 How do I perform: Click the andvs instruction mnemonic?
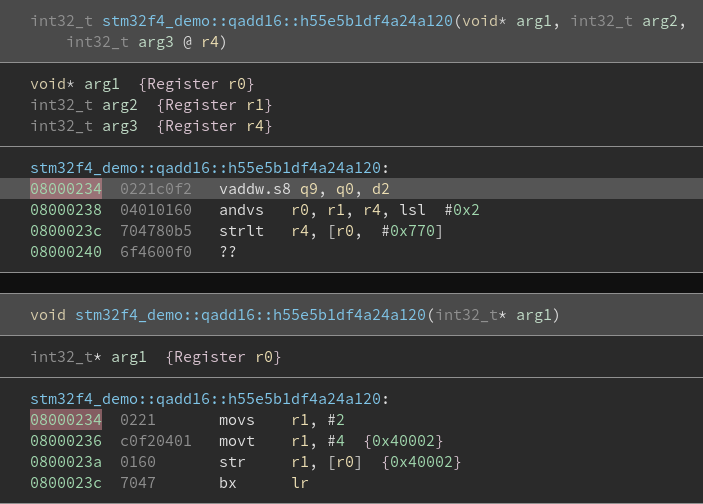pyautogui.click(x=241, y=210)
